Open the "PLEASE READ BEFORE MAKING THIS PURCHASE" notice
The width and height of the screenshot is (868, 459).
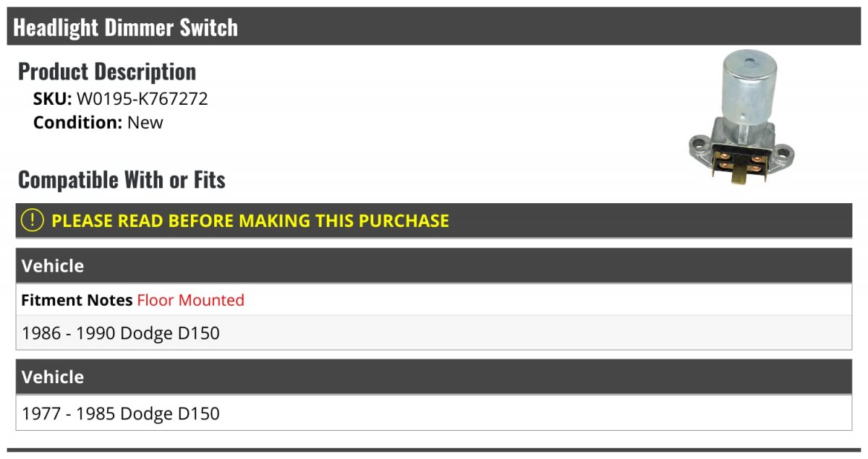tap(250, 220)
